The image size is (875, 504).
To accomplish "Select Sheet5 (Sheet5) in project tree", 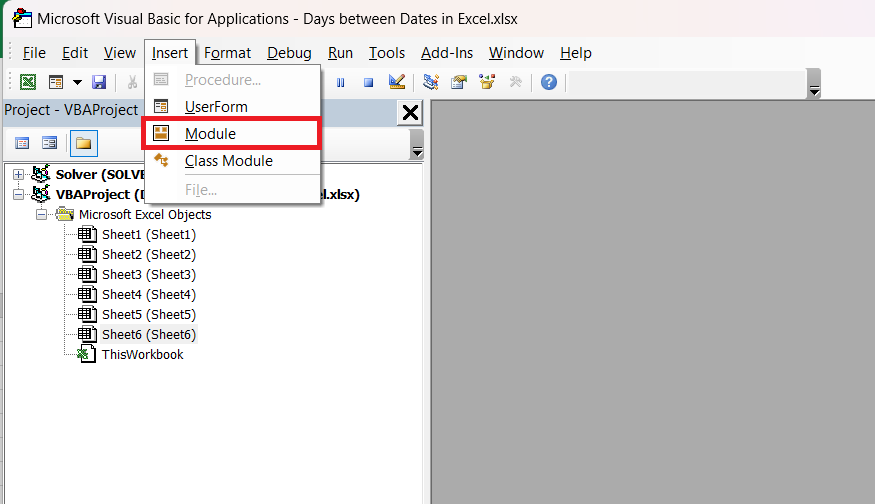I will pos(149,315).
